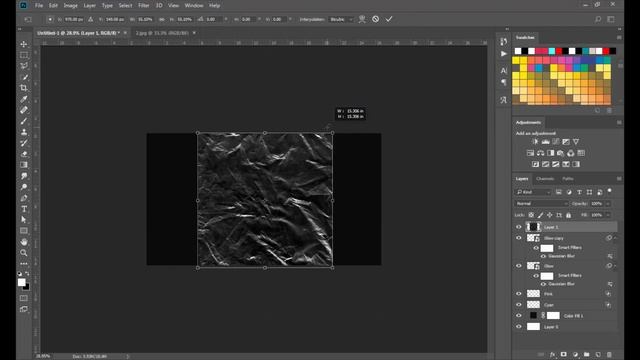Select the Healing Brush tool
This screenshot has height=360, width=640.
(24, 110)
